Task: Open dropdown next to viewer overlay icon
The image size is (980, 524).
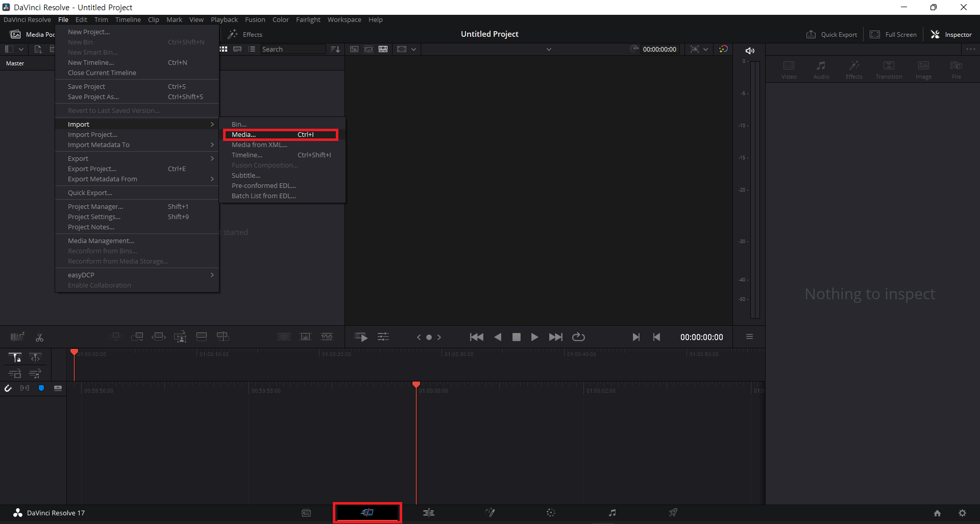Action: tap(705, 49)
